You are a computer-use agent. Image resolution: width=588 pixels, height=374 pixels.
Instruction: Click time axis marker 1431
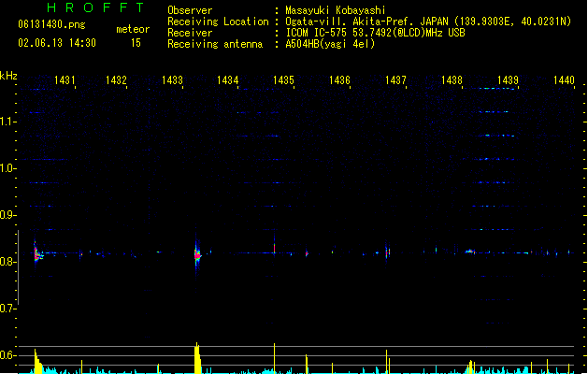[x=65, y=79]
